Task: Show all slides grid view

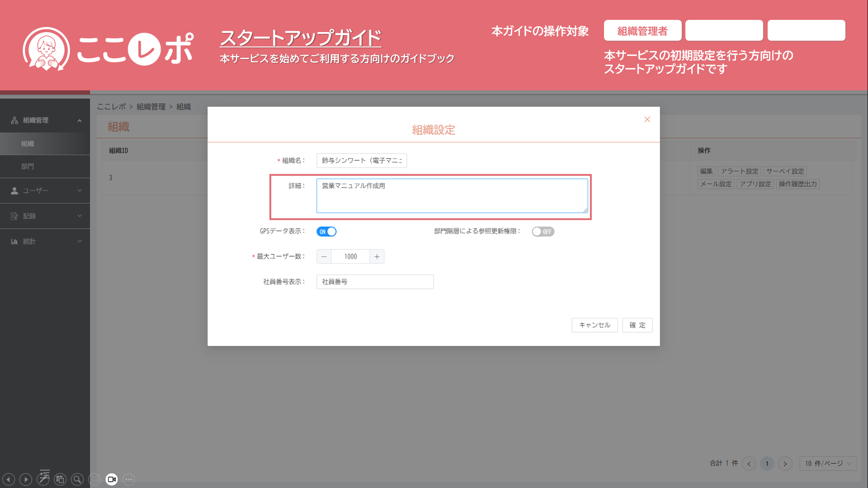Action: click(60, 479)
